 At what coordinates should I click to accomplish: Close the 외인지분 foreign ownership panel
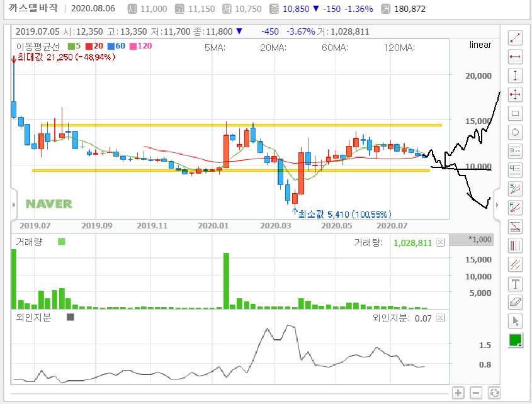click(440, 318)
